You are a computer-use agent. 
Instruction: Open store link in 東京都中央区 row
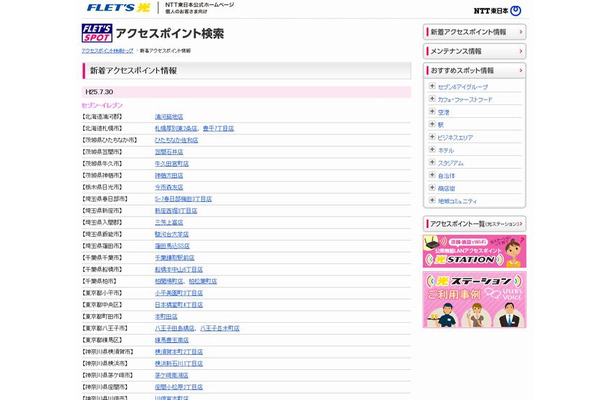[179, 305]
